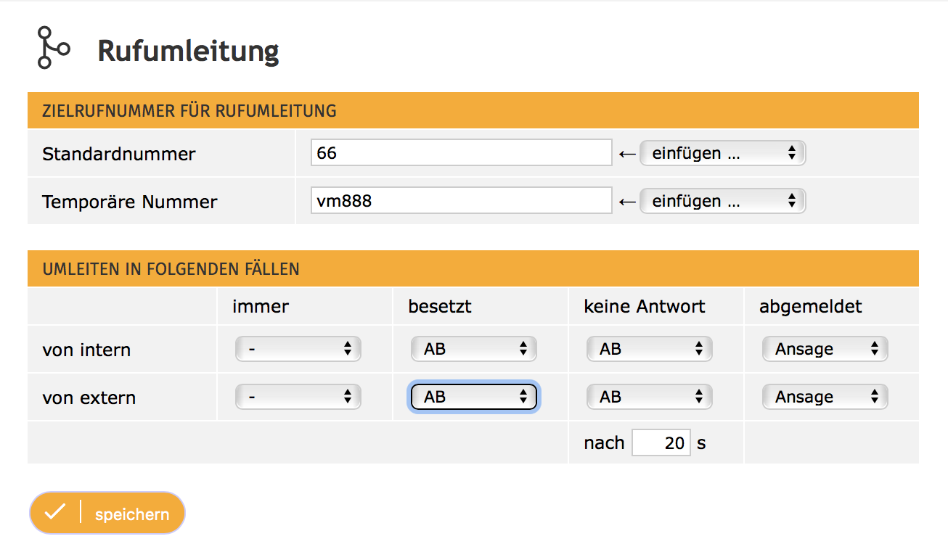Open 'immer' dropdown for von intern
Screen dimensions: 948x560
pyautogui.click(x=298, y=349)
